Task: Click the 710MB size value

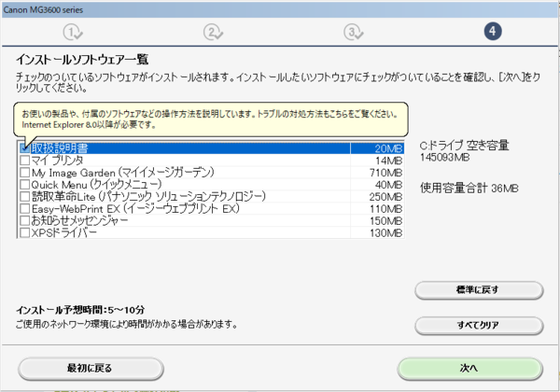Action: (386, 173)
